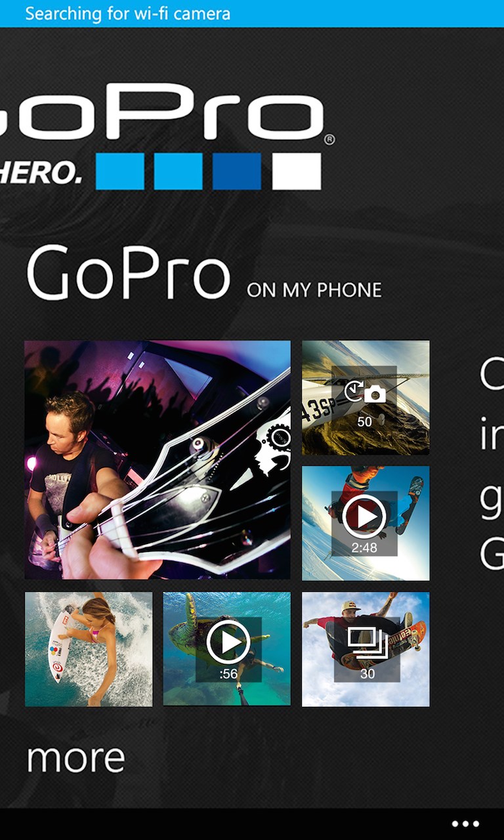The height and width of the screenshot is (840, 504).
Task: Tap the Searching for wi-fi camera status bar
Action: [252, 14]
